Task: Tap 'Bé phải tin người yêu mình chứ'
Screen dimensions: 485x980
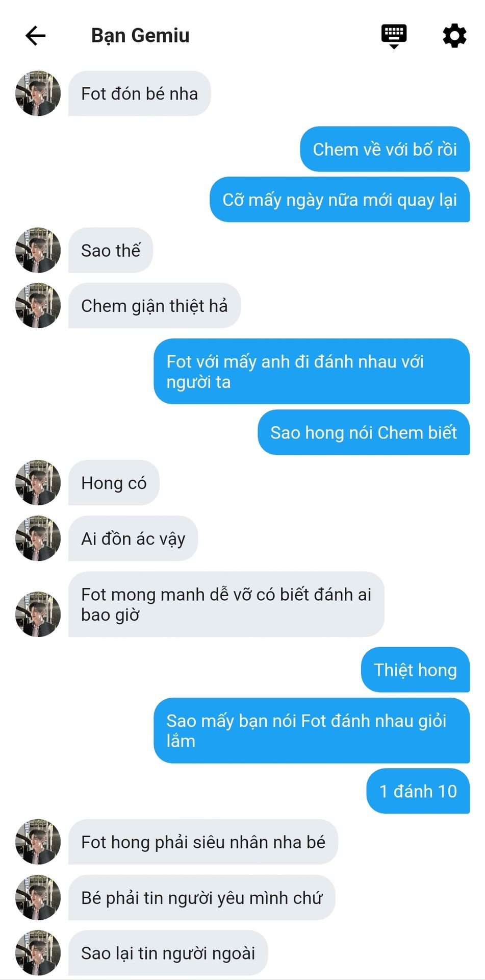Action: [x=202, y=897]
